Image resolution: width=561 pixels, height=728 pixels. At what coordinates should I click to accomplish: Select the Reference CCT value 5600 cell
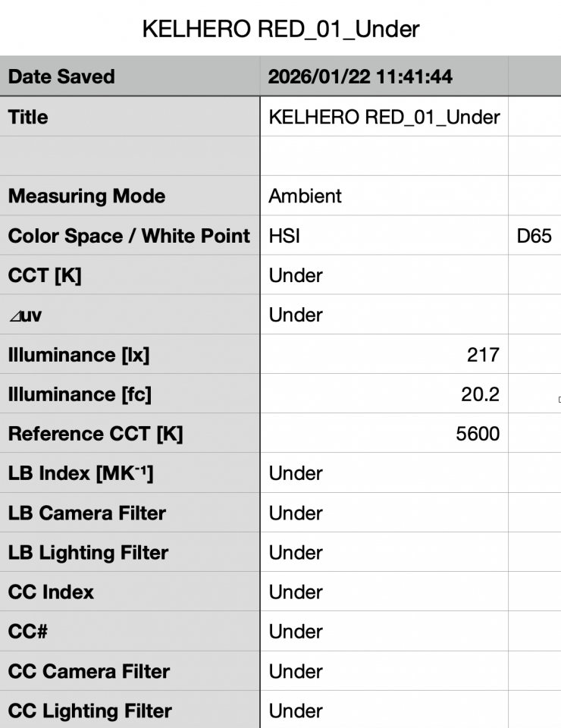[384, 434]
